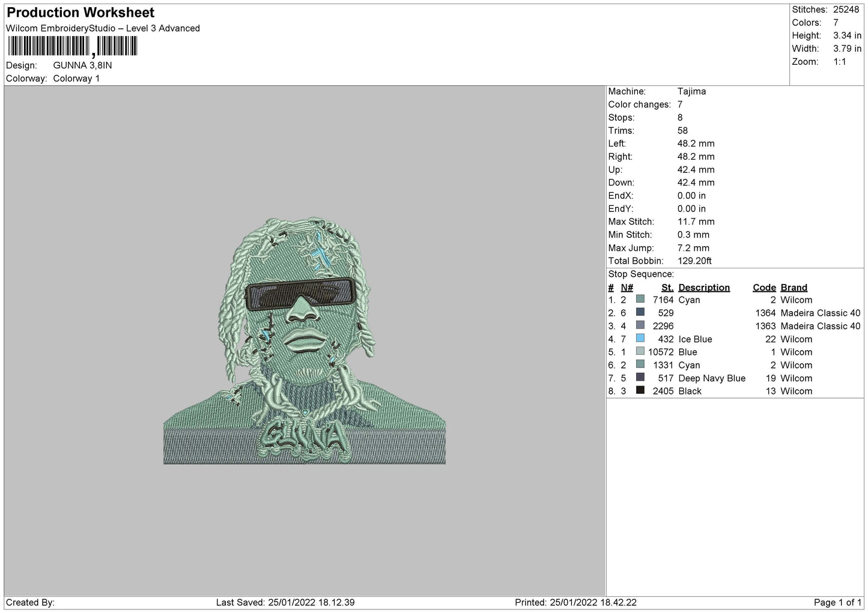This screenshot has width=868, height=613.
Task: Click the Max Stitch value "11.7 mm"
Action: (696, 222)
